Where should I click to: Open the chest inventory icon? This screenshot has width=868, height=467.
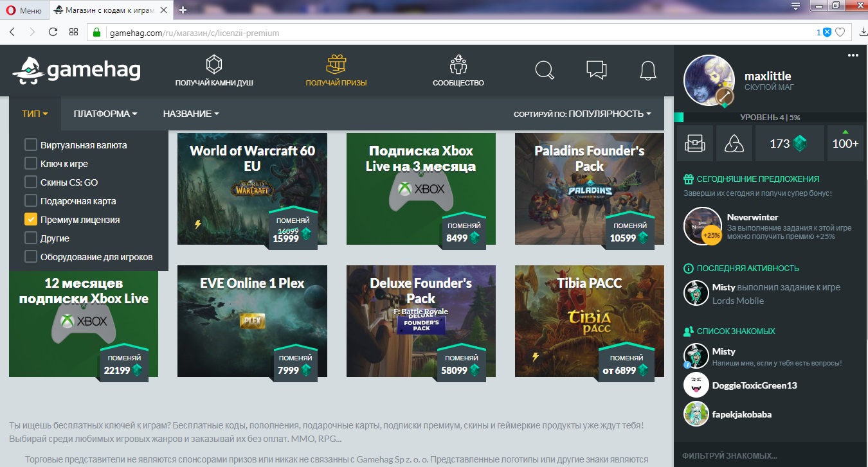(x=695, y=143)
